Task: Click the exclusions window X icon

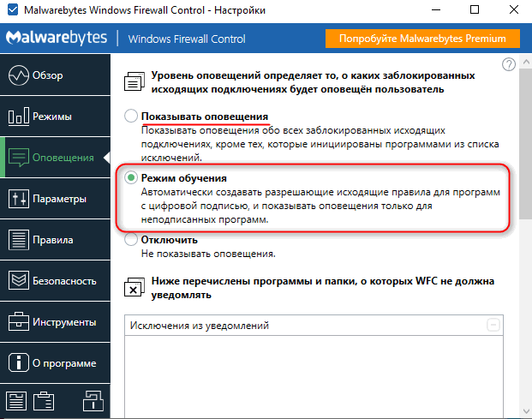Action: point(134,287)
